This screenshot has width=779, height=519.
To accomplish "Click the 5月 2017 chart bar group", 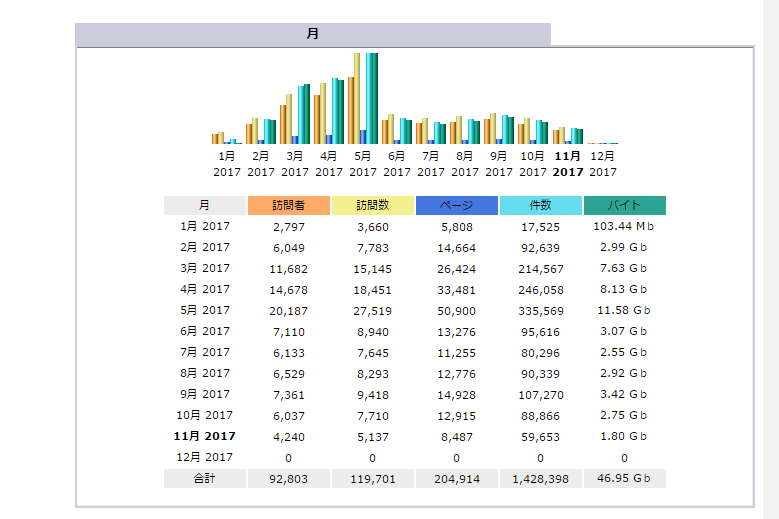I will 363,98.
